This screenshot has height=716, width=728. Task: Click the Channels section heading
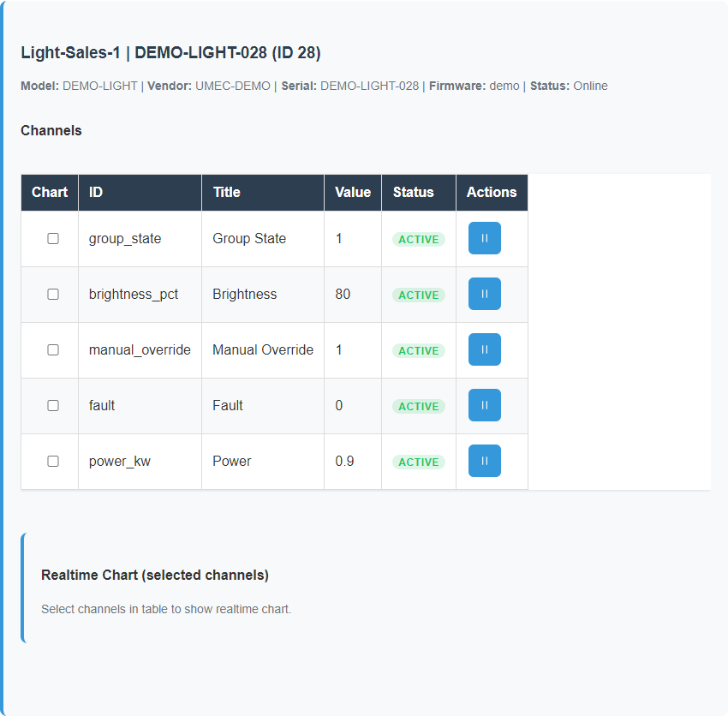51,130
